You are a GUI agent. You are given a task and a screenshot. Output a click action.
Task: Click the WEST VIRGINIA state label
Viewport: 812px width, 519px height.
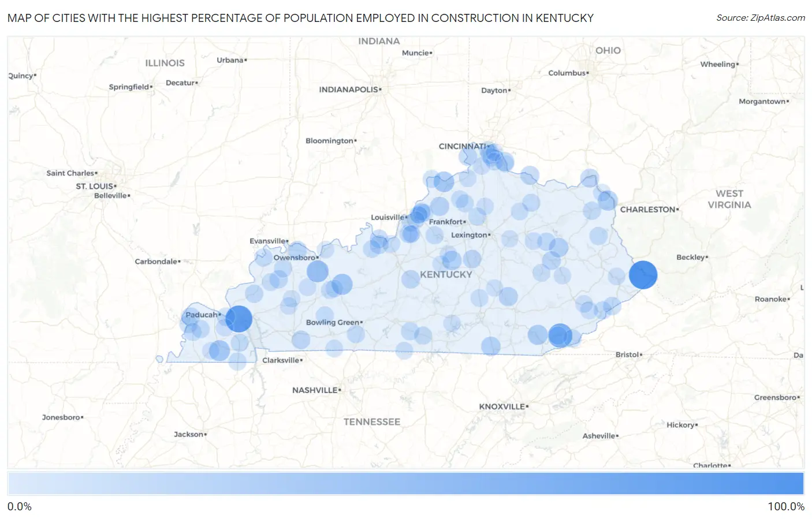point(729,199)
